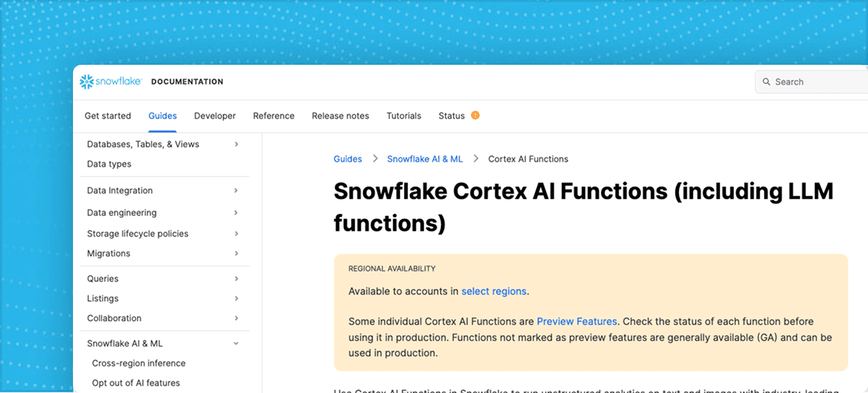This screenshot has width=868, height=393.
Task: Go to Guides breadcrumb link
Action: pos(348,159)
